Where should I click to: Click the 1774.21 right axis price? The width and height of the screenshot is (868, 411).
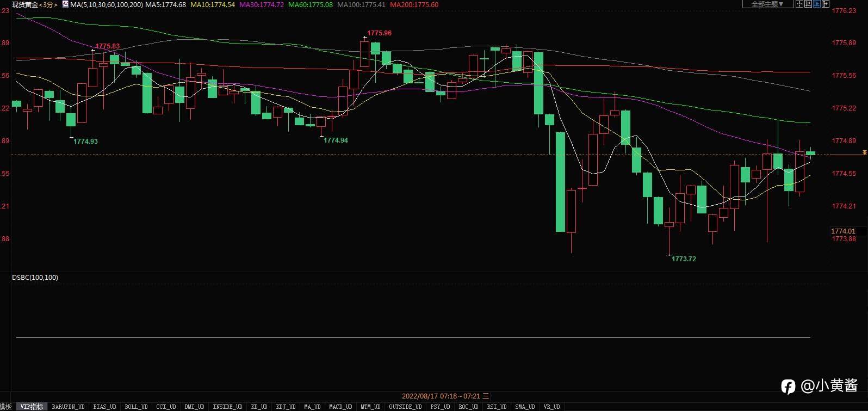pos(844,206)
